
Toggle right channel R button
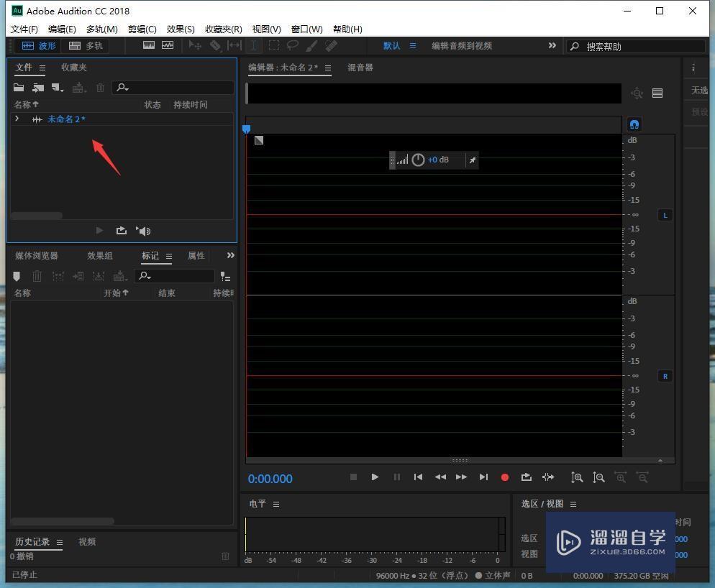point(665,376)
